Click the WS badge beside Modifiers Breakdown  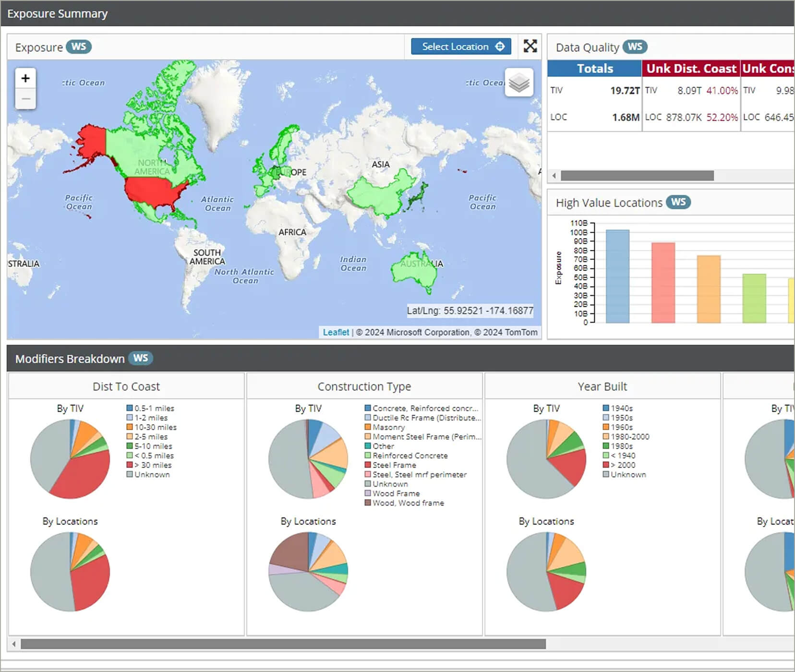[140, 358]
